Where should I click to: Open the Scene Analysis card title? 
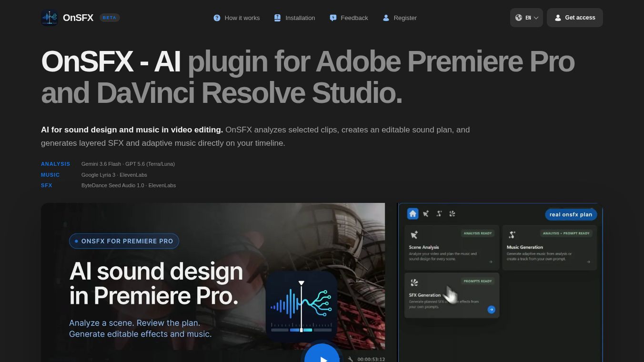[x=424, y=247]
